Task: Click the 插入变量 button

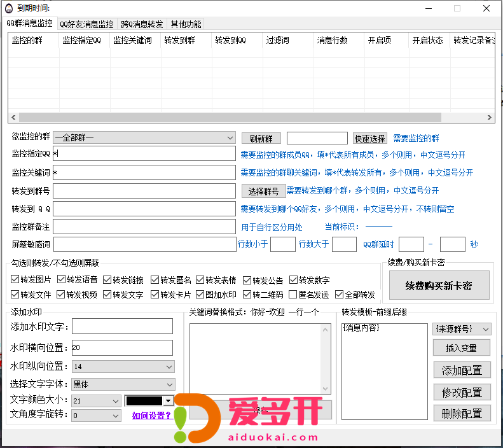Action: pos(462,348)
